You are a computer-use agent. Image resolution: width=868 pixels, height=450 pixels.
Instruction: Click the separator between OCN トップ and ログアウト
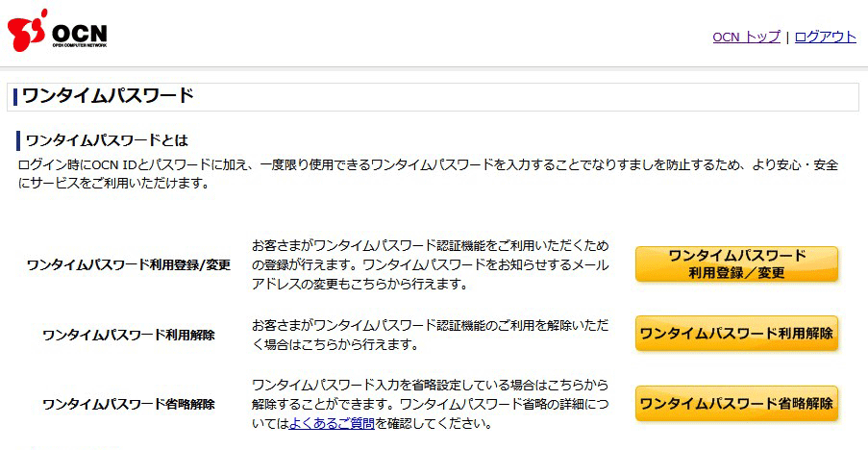click(x=787, y=37)
